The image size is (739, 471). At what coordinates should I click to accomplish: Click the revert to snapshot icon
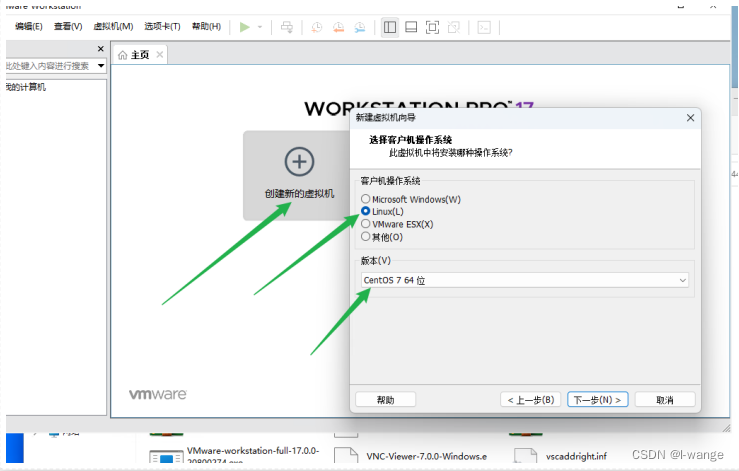tap(338, 27)
